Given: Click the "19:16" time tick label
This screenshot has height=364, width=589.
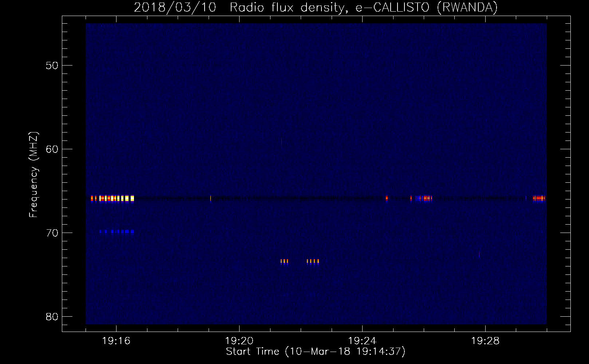Looking at the screenshot, I should pos(116,341).
